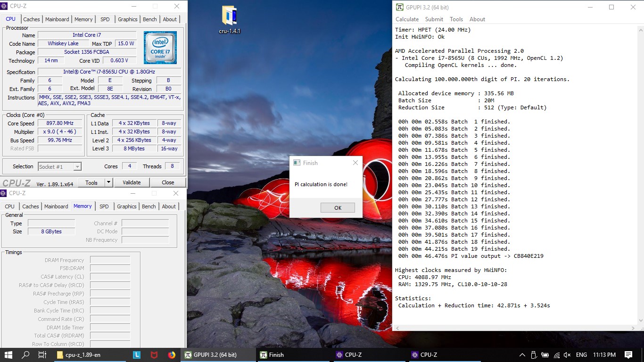Open the Calculate menu in GPUPI

coord(407,19)
